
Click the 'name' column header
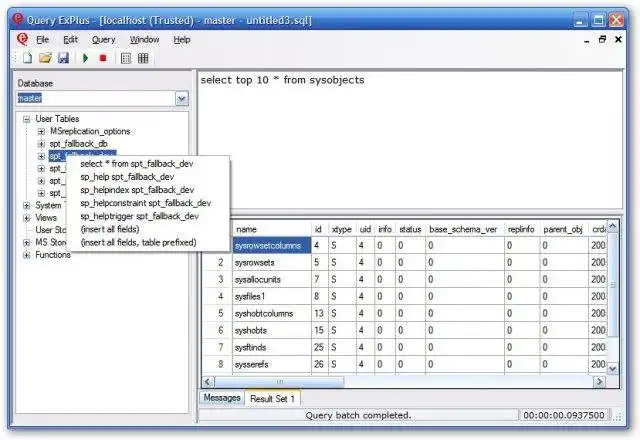click(x=272, y=229)
